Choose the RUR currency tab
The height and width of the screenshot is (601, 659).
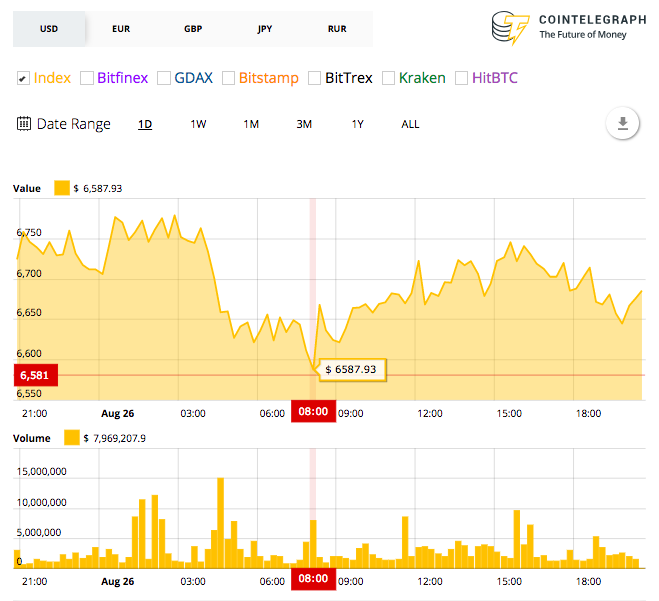coord(337,29)
